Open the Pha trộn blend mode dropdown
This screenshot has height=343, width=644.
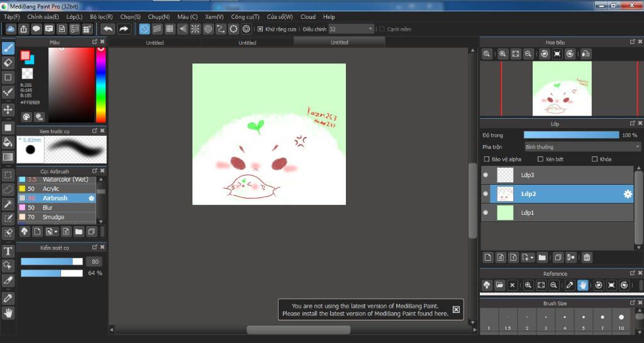pyautogui.click(x=582, y=147)
